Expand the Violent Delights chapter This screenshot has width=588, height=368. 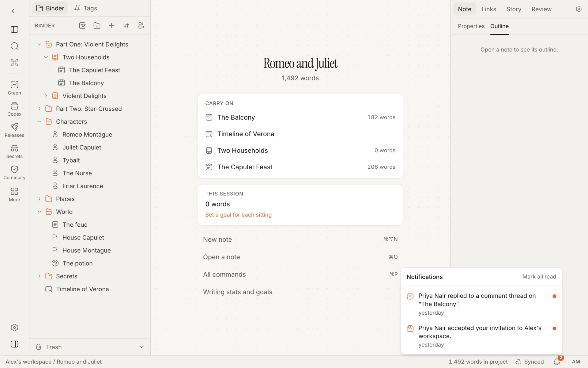tap(46, 96)
